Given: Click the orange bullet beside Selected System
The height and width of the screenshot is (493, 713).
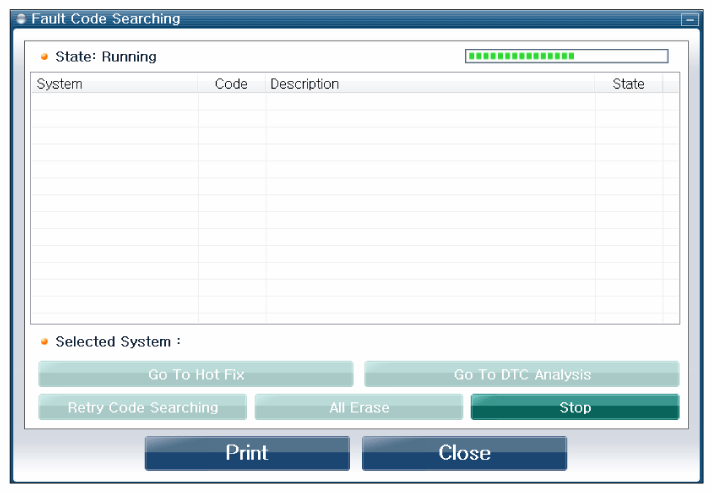Looking at the screenshot, I should 44,342.
